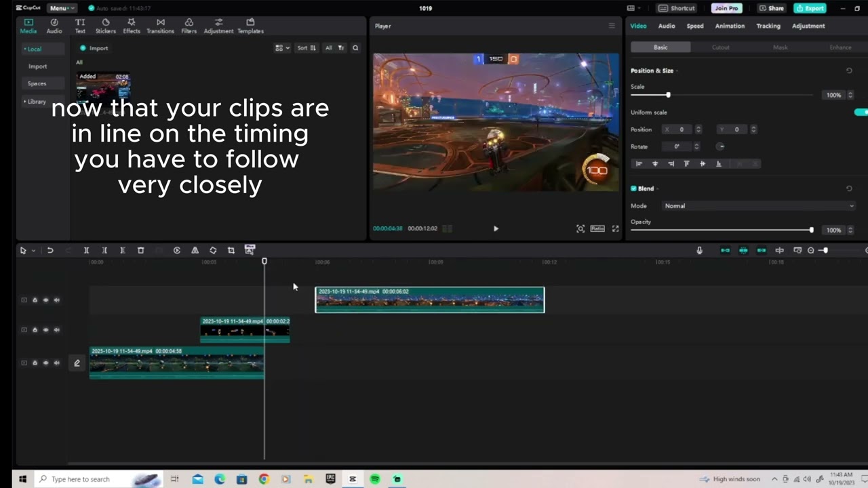Open the Player panel menu icon

coord(612,26)
